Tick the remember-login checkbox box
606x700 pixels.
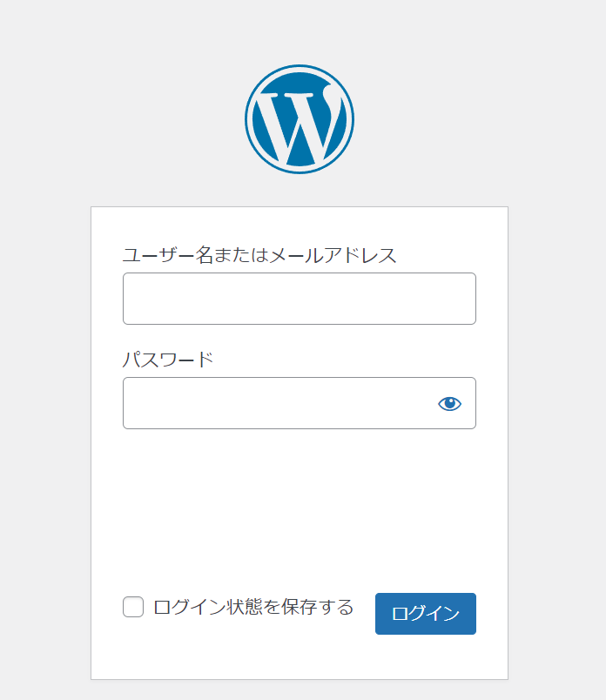pyautogui.click(x=133, y=607)
